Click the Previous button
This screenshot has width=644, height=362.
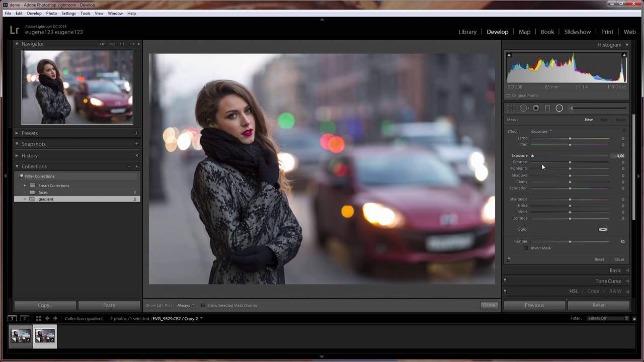click(534, 305)
